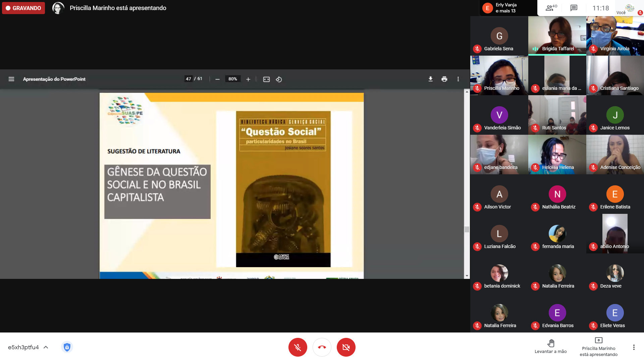
Task: Open the meeting chat panel
Action: (574, 8)
